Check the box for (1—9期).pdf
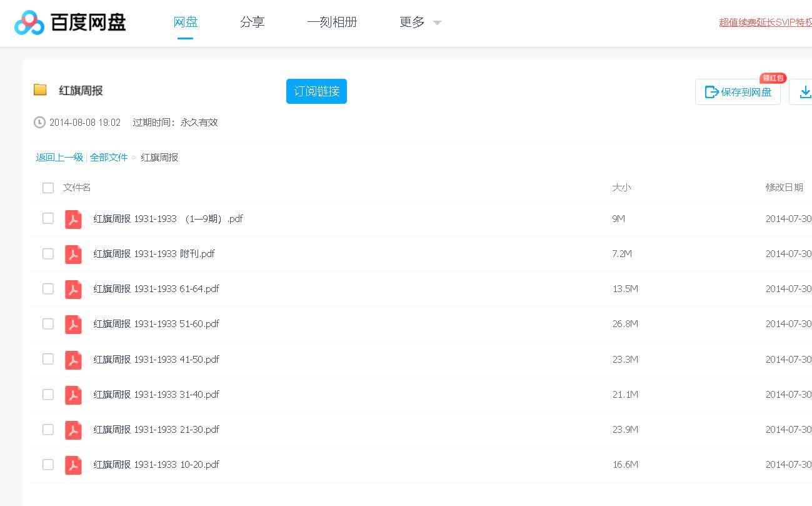The width and height of the screenshot is (812, 506). (x=48, y=218)
